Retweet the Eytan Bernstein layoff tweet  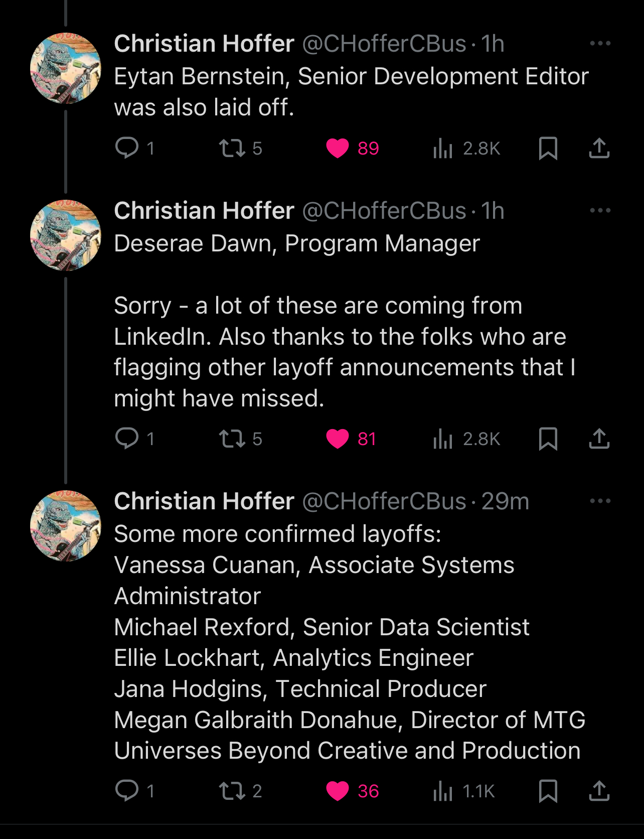pyautogui.click(x=232, y=148)
